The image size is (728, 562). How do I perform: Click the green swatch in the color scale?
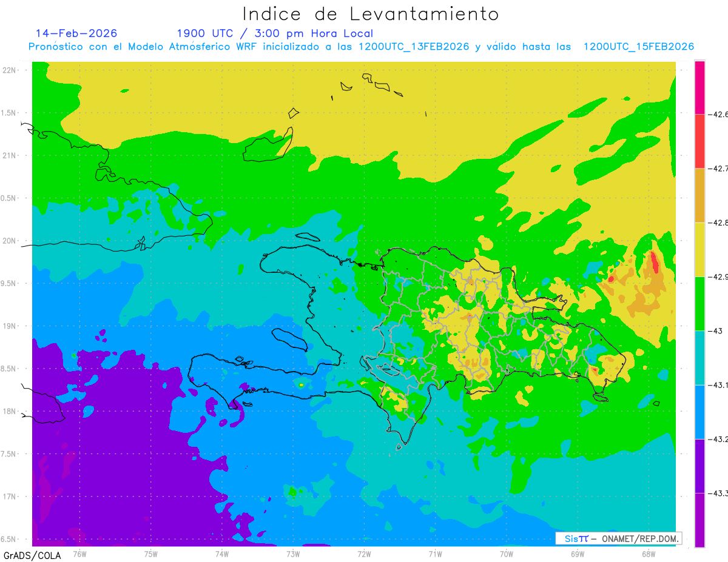(699, 303)
